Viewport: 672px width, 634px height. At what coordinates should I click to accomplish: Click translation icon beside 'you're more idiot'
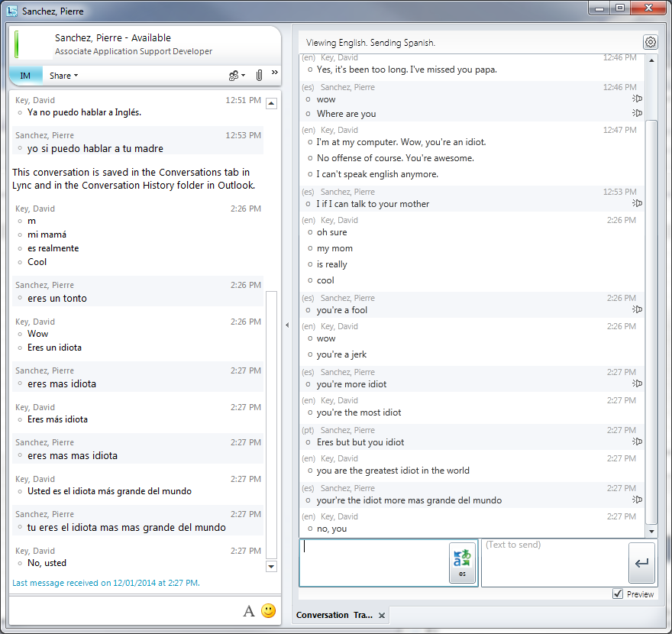[x=638, y=383]
